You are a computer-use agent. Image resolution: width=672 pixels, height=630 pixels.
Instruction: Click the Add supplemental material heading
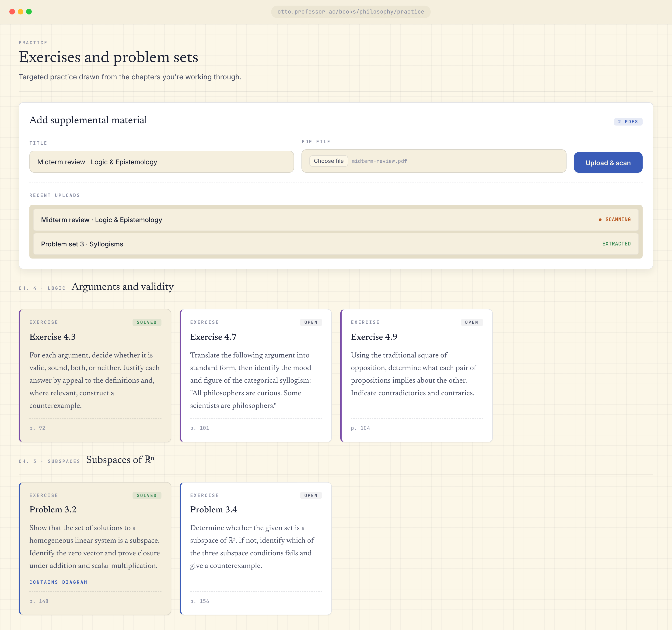(x=88, y=120)
